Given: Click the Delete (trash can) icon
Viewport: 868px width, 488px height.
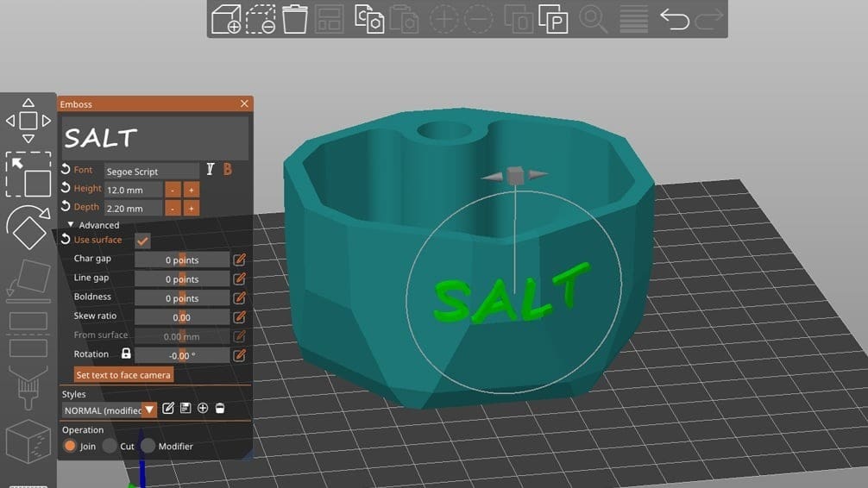Looking at the screenshot, I should pos(295,19).
